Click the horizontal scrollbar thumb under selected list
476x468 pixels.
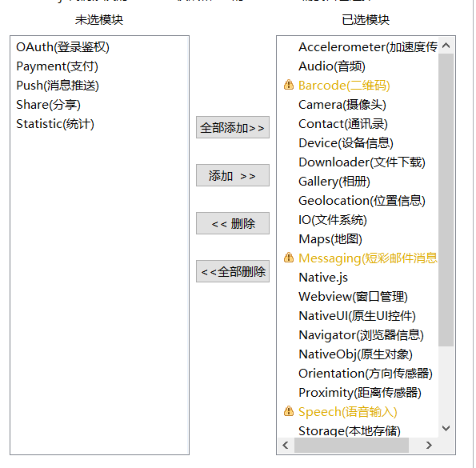point(351,446)
